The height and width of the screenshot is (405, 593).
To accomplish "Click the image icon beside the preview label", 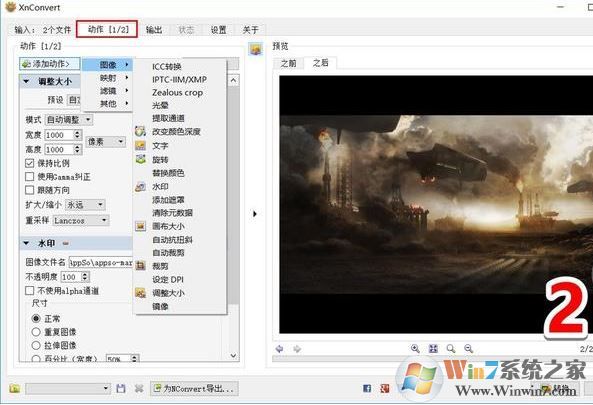I will (256, 49).
